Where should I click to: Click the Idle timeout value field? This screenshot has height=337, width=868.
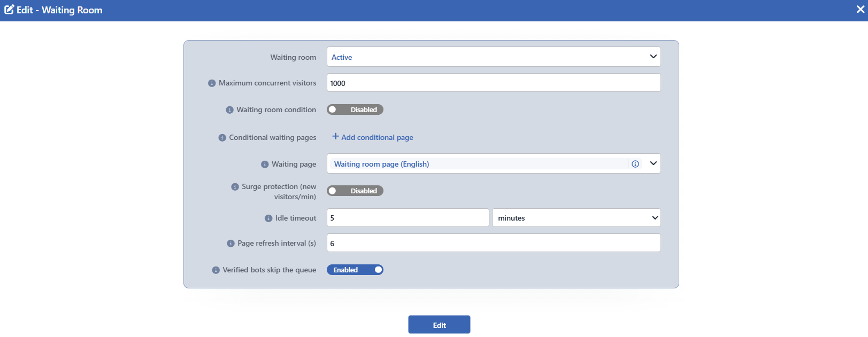tap(408, 218)
